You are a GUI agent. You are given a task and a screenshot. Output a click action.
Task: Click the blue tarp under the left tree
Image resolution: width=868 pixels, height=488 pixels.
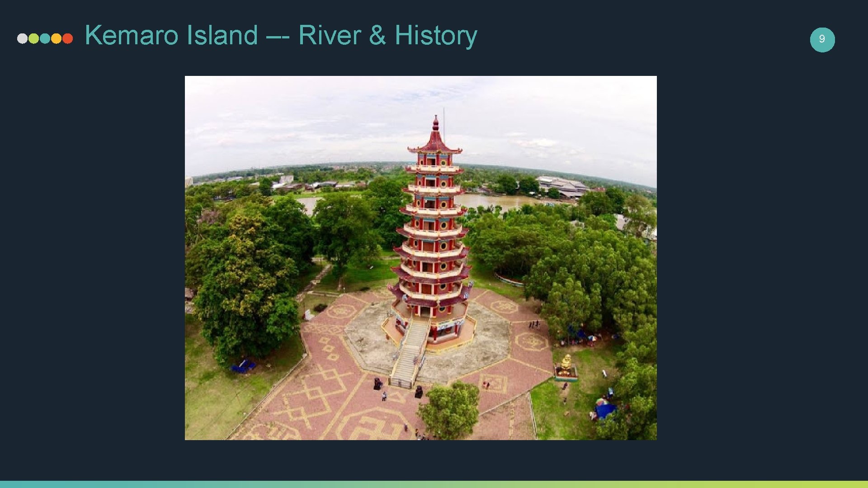244,366
